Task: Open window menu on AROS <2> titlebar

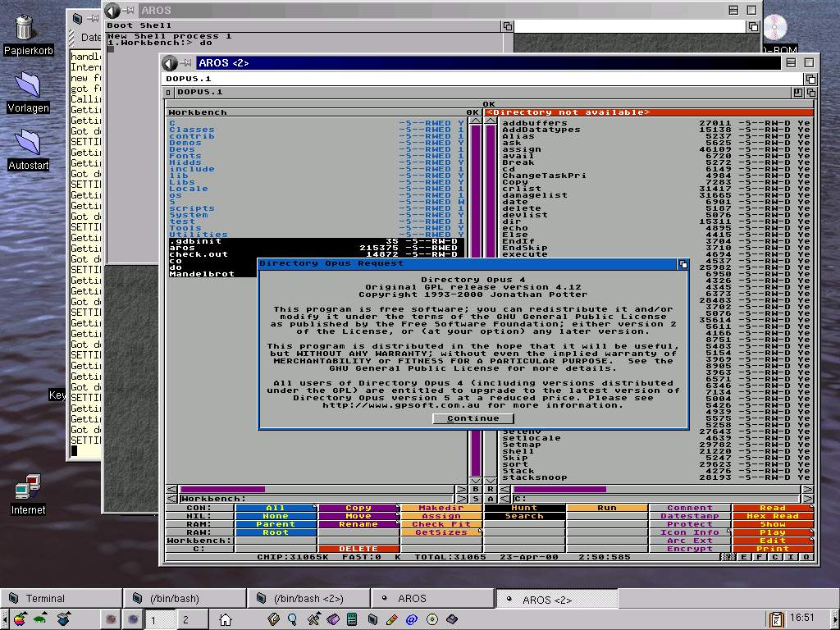Action: coord(169,63)
